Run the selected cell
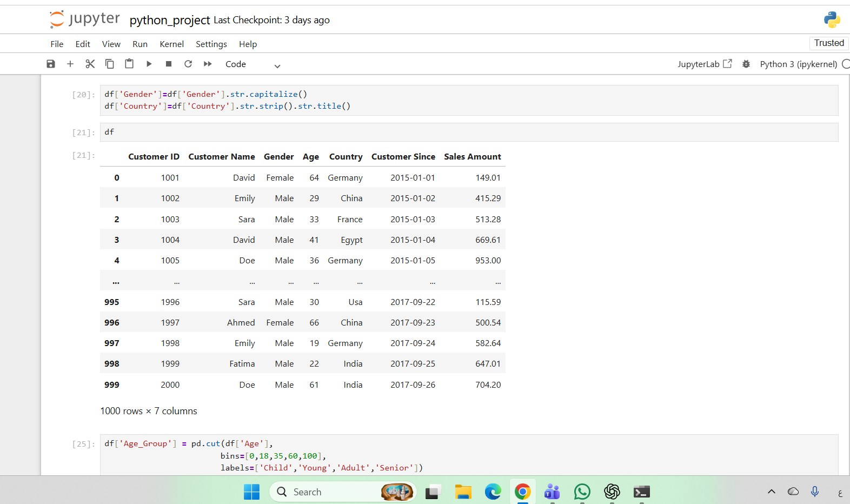The height and width of the screenshot is (504, 850). point(149,64)
